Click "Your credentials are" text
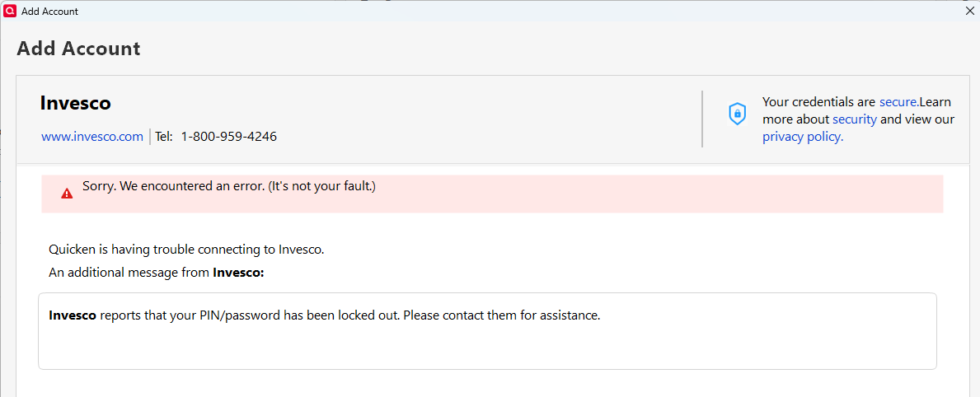This screenshot has width=980, height=397. [818, 102]
